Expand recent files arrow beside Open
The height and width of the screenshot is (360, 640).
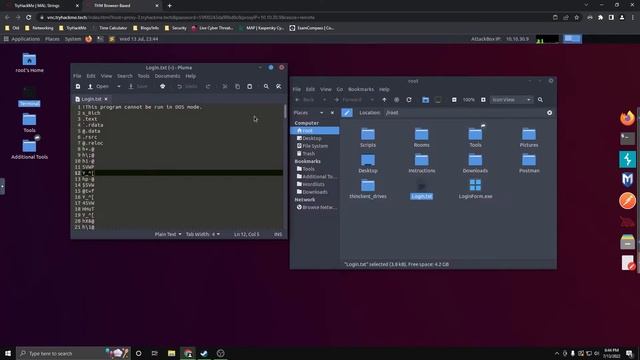(118, 87)
